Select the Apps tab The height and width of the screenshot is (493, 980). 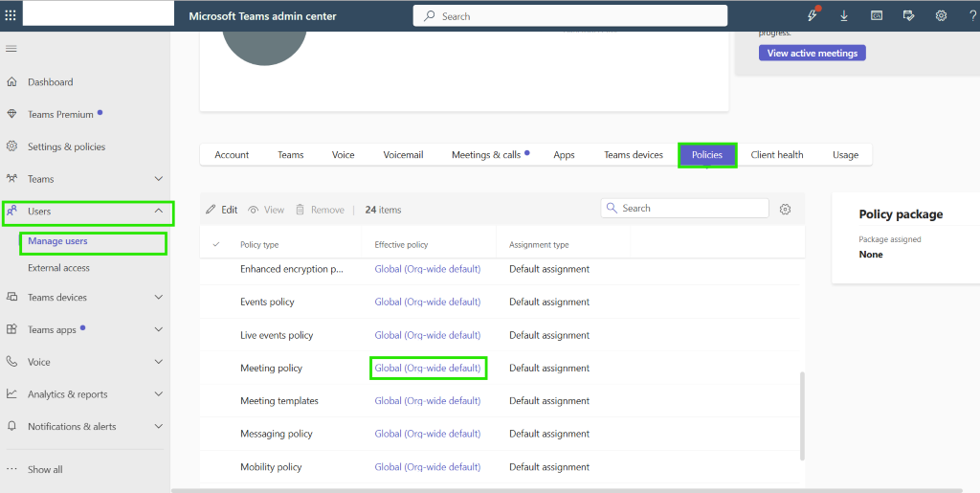(564, 154)
